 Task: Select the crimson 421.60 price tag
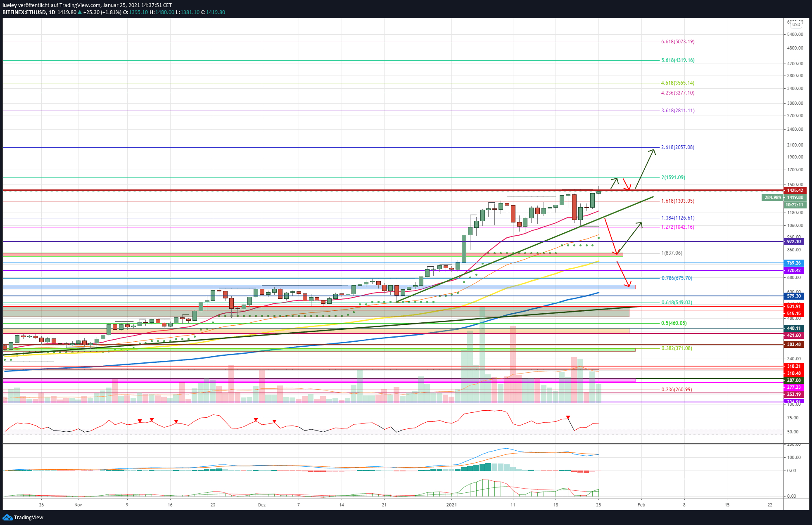794,336
